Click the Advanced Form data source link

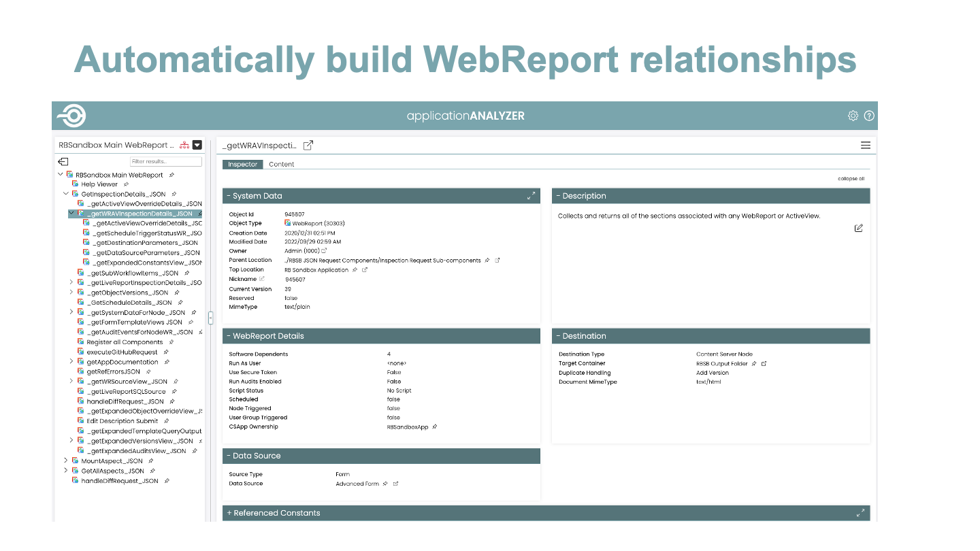pyautogui.click(x=357, y=484)
